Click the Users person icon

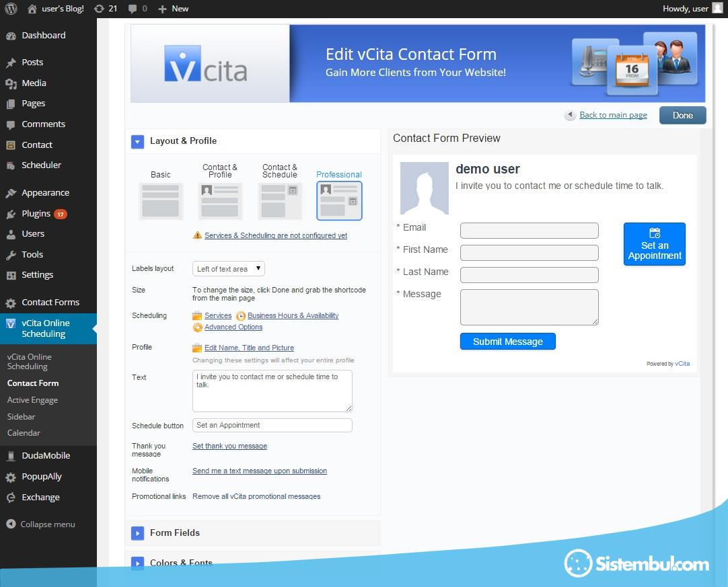(x=11, y=235)
